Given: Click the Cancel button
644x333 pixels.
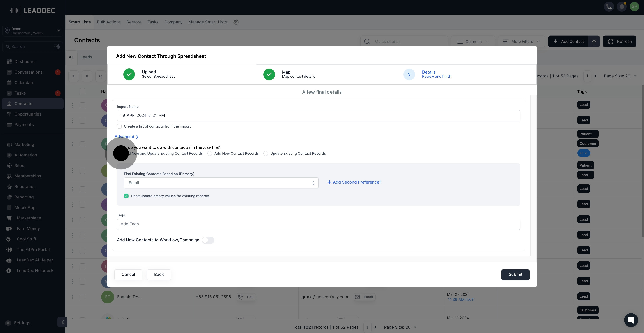Looking at the screenshot, I should point(128,275).
